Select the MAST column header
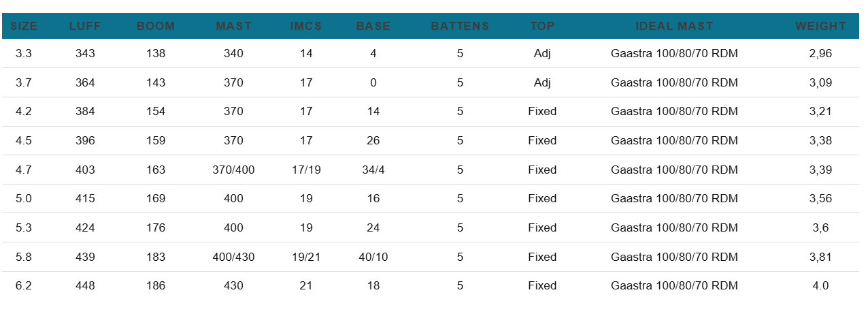This screenshot has height=316, width=868. 233,27
